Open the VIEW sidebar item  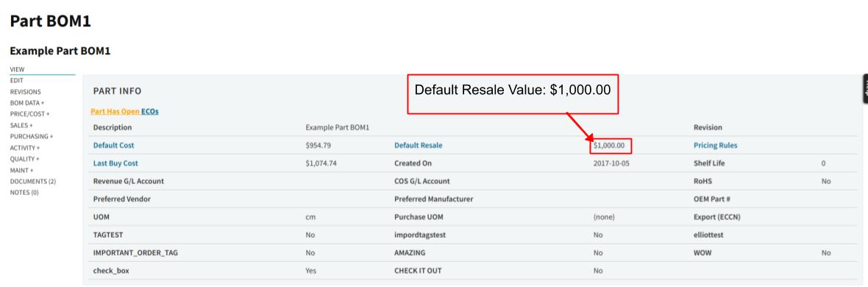pos(17,69)
